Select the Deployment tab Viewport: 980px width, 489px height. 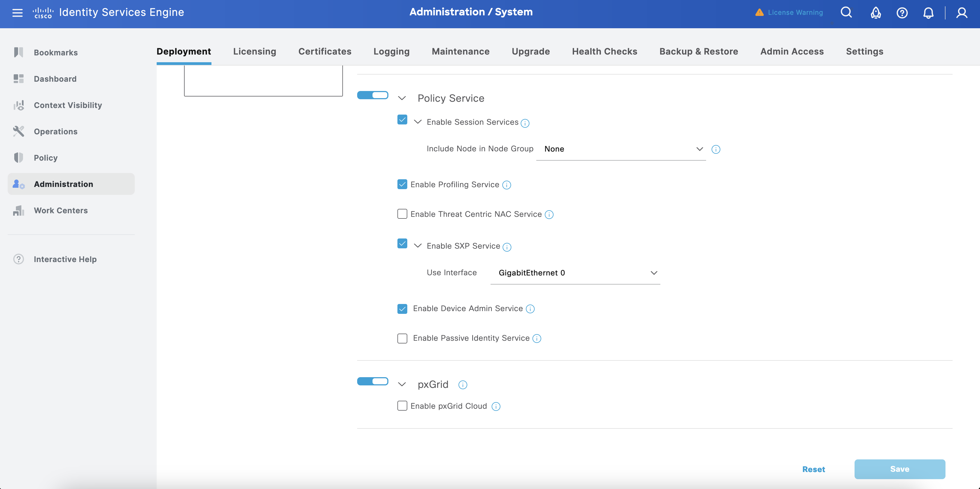click(184, 52)
